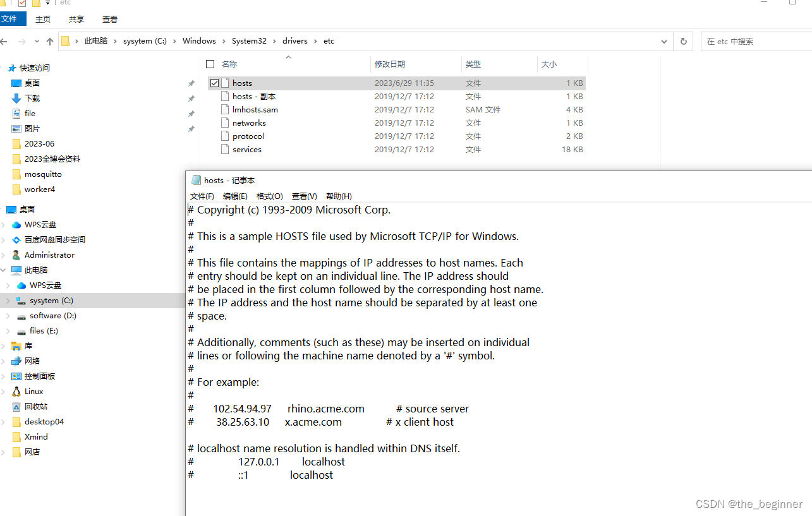Click Windows in the address breadcrumb

point(200,41)
